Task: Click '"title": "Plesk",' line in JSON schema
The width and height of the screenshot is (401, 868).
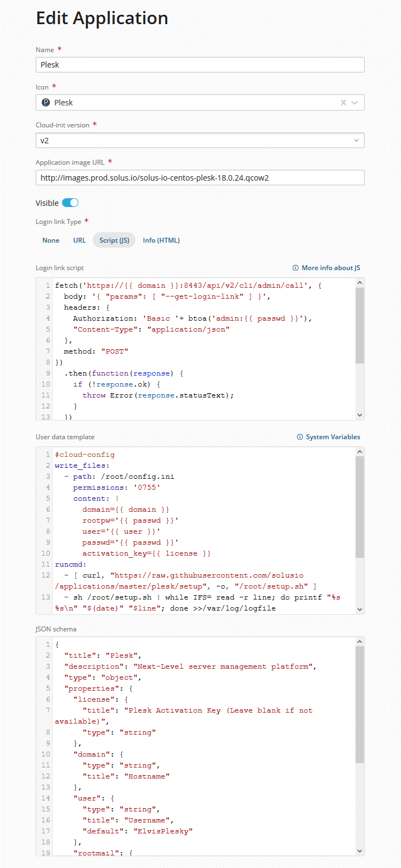Action: (103, 656)
